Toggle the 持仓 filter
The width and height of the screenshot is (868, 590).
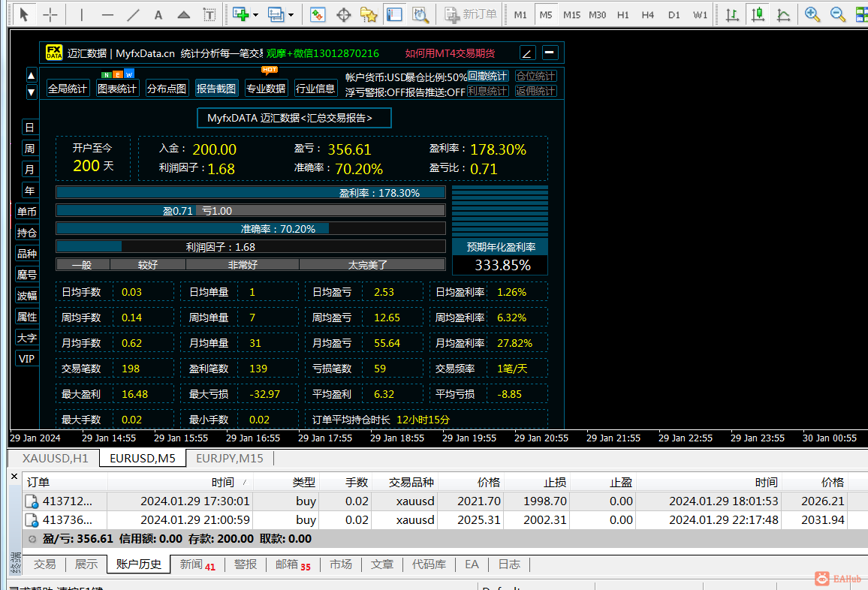click(x=27, y=233)
